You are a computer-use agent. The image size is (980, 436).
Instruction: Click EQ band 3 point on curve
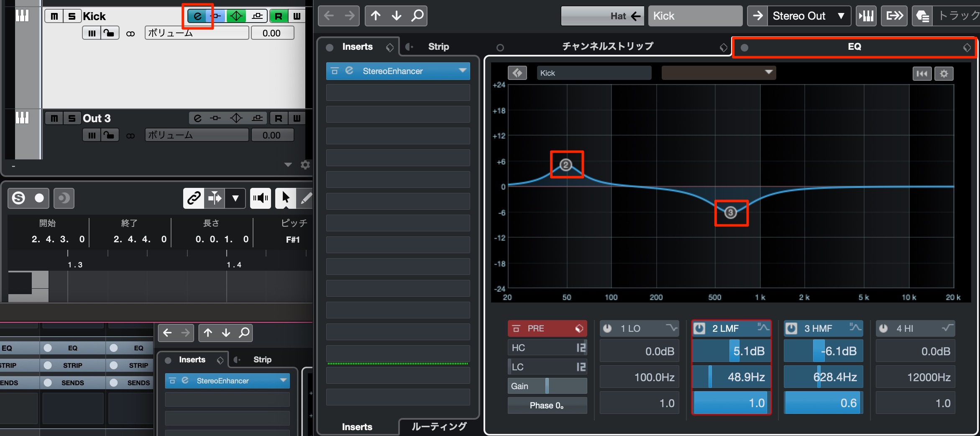pyautogui.click(x=731, y=213)
